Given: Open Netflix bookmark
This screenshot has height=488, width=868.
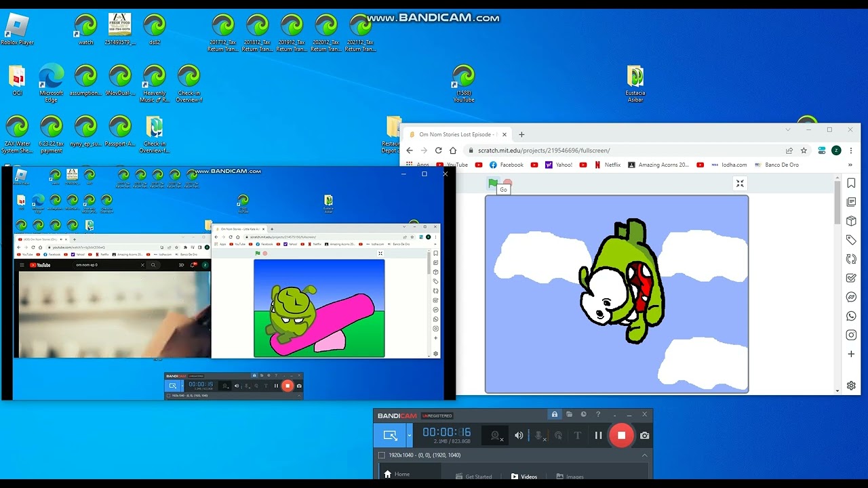Looking at the screenshot, I should 608,165.
